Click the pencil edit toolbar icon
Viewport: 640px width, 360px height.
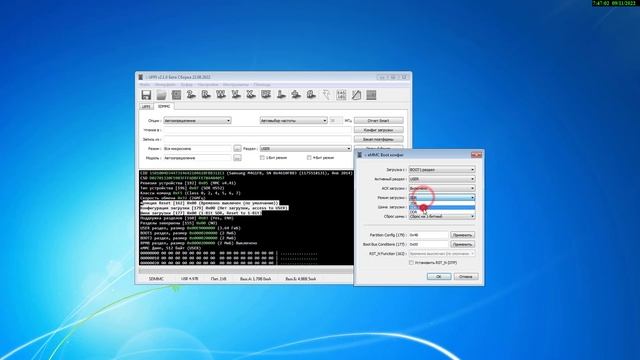356,95
